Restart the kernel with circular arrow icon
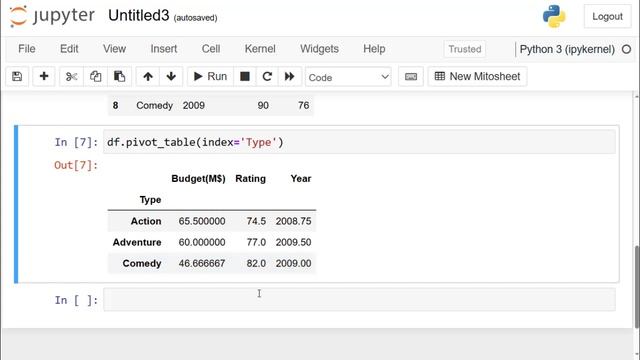Screen dimensions: 640x360 coord(267,76)
